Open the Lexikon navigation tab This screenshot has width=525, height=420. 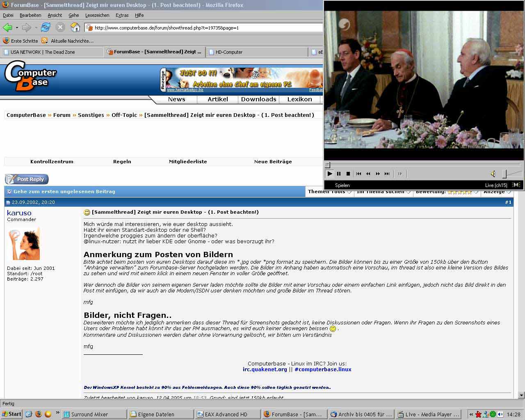click(299, 99)
